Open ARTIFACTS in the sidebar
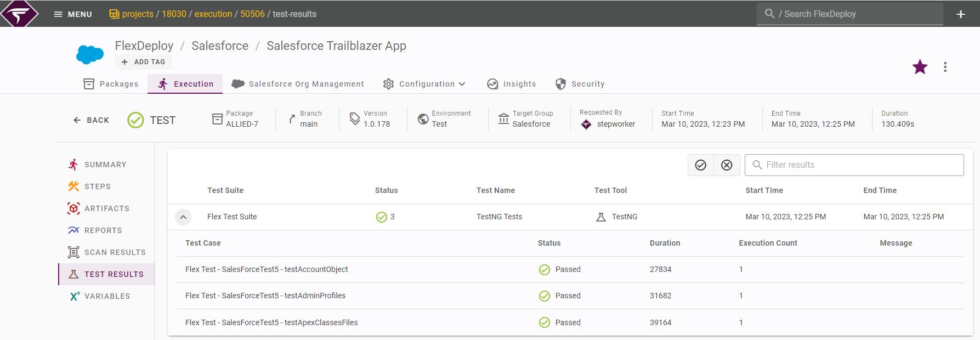 [x=106, y=208]
